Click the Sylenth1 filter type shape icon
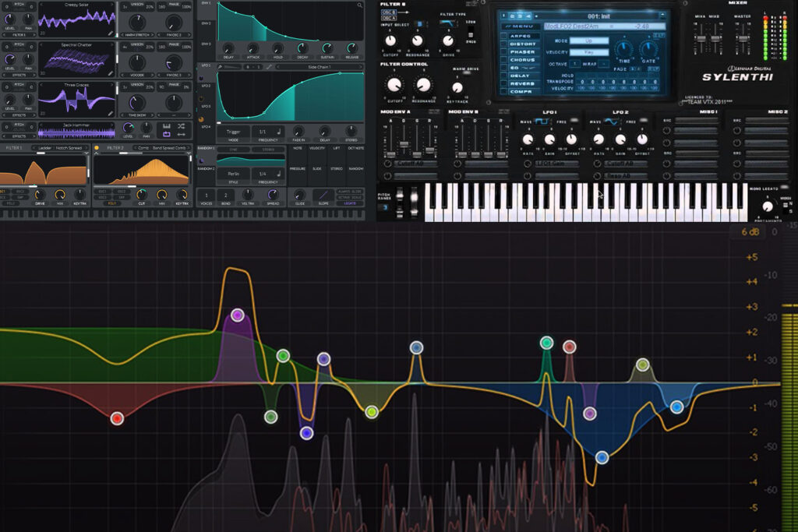798x532 pixels. coord(447,23)
